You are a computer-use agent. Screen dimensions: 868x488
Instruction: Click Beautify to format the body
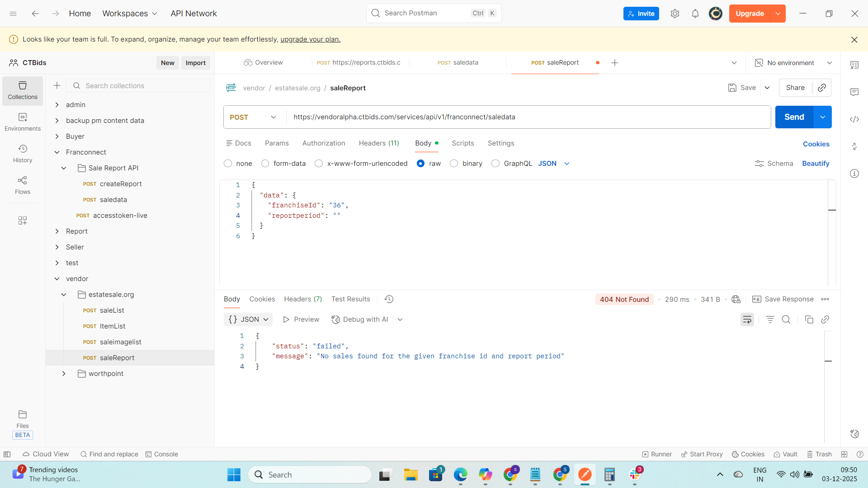[815, 164]
